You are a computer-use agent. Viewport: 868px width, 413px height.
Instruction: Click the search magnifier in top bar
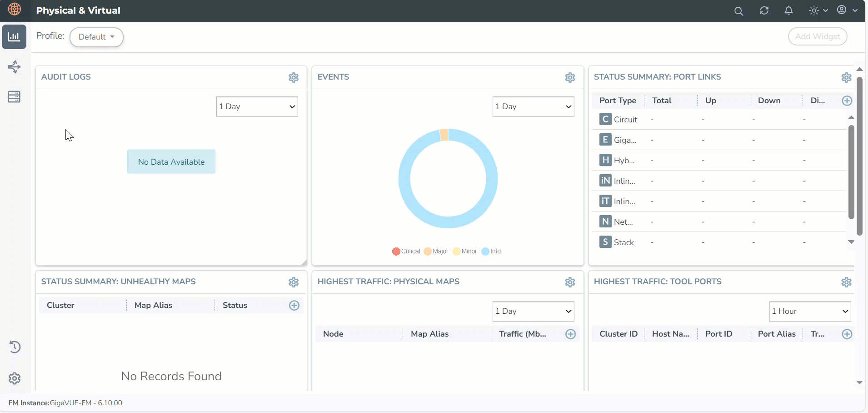pyautogui.click(x=738, y=11)
